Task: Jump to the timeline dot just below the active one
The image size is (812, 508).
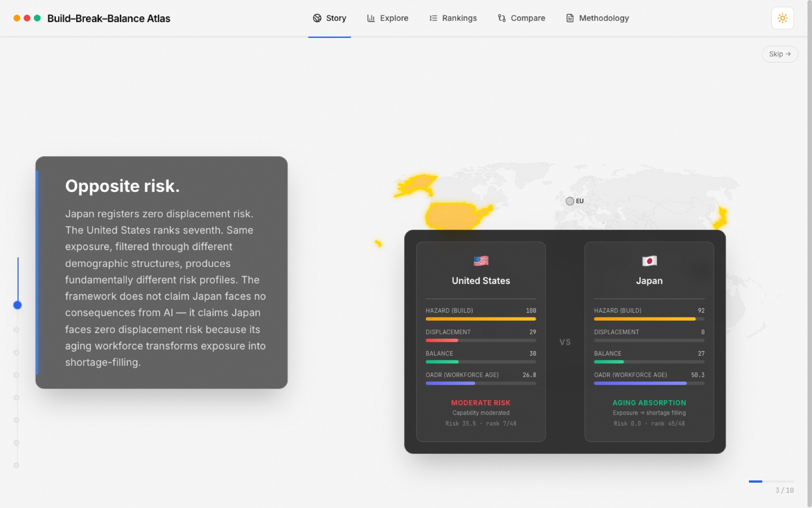Action: click(16, 330)
